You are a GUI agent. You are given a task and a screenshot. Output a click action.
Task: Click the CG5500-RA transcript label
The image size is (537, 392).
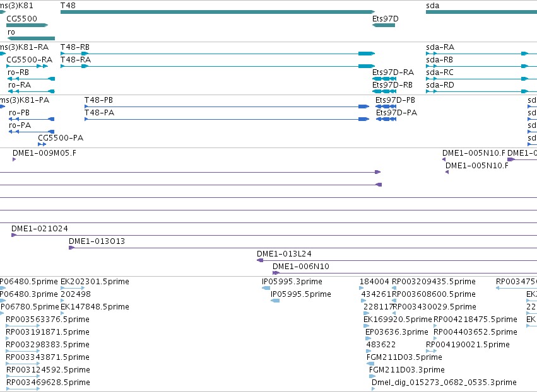click(x=30, y=59)
